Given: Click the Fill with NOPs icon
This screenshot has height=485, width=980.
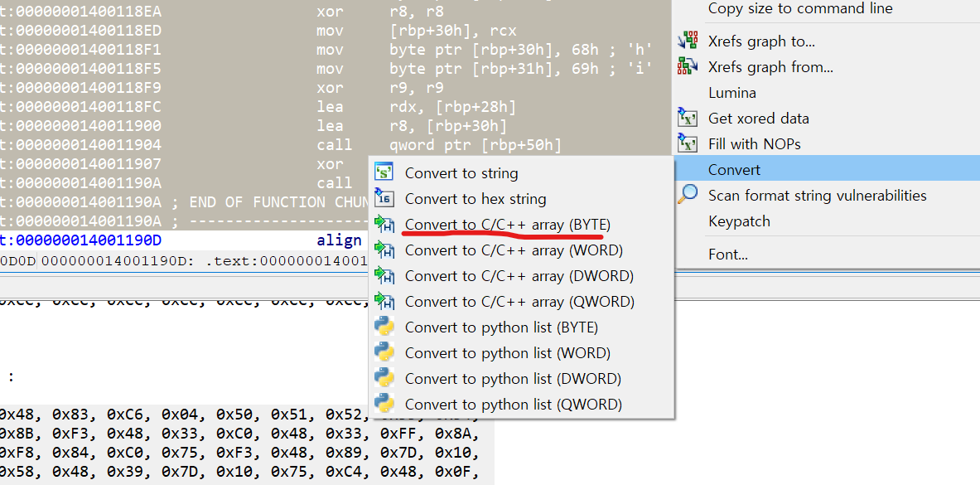Looking at the screenshot, I should pyautogui.click(x=688, y=143).
